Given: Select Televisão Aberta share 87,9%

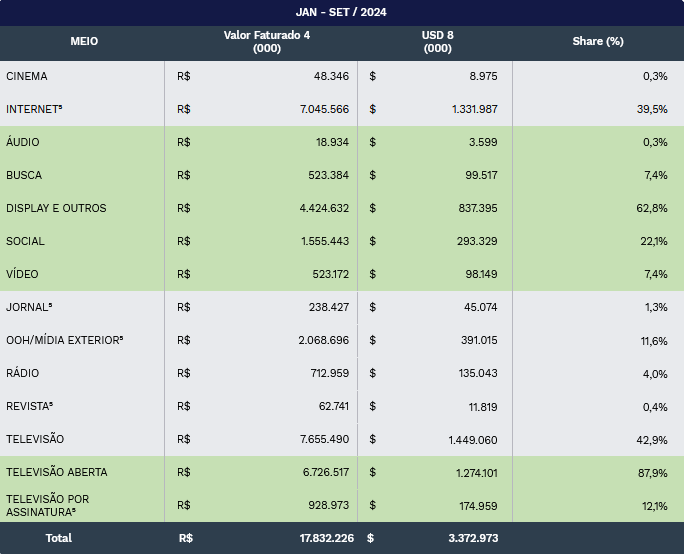Looking at the screenshot, I should tap(653, 473).
